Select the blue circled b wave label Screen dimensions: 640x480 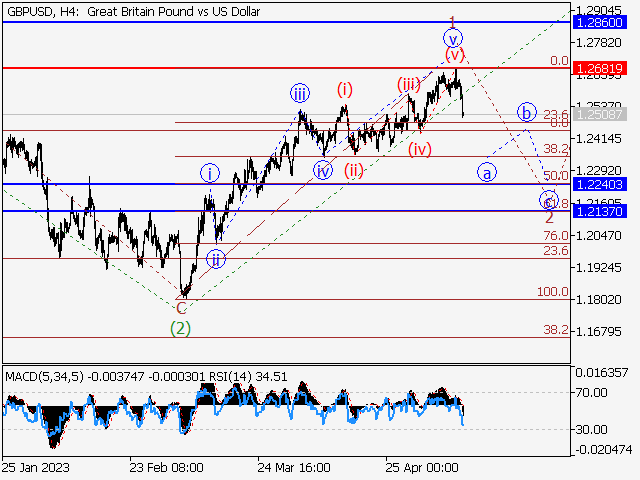point(527,112)
